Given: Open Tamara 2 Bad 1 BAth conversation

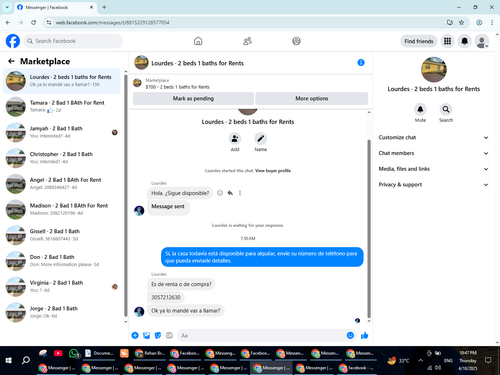Looking at the screenshot, I should (x=62, y=106).
